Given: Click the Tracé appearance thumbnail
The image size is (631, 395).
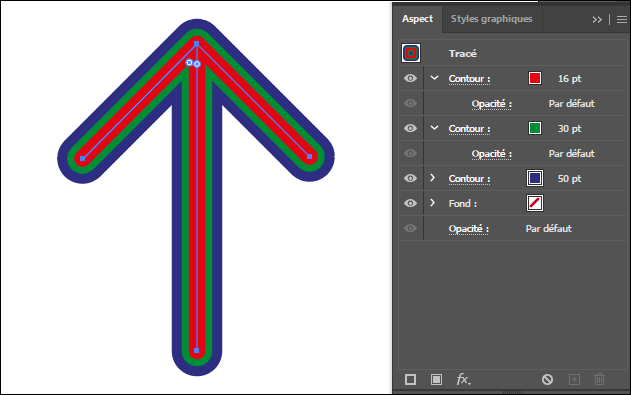Looking at the screenshot, I should [411, 53].
